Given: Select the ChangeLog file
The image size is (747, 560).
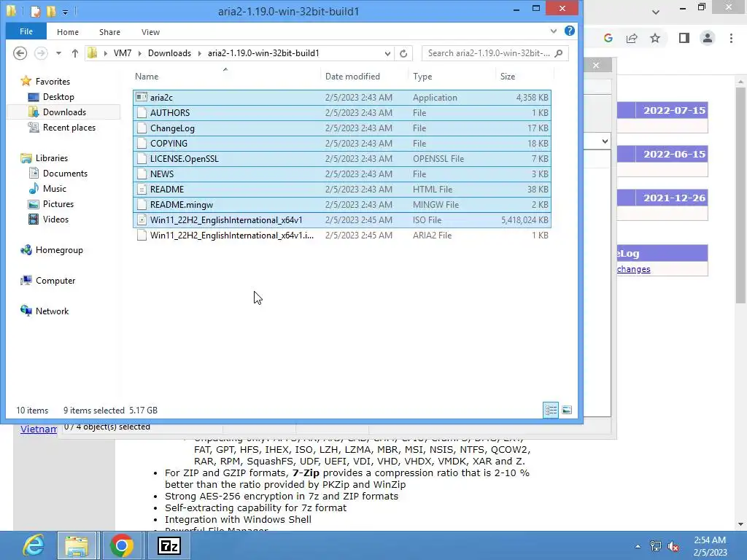Looking at the screenshot, I should [342, 128].
